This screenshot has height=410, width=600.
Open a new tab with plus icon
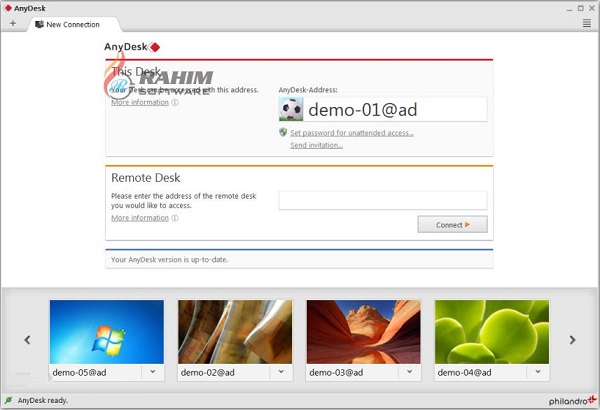click(x=13, y=23)
